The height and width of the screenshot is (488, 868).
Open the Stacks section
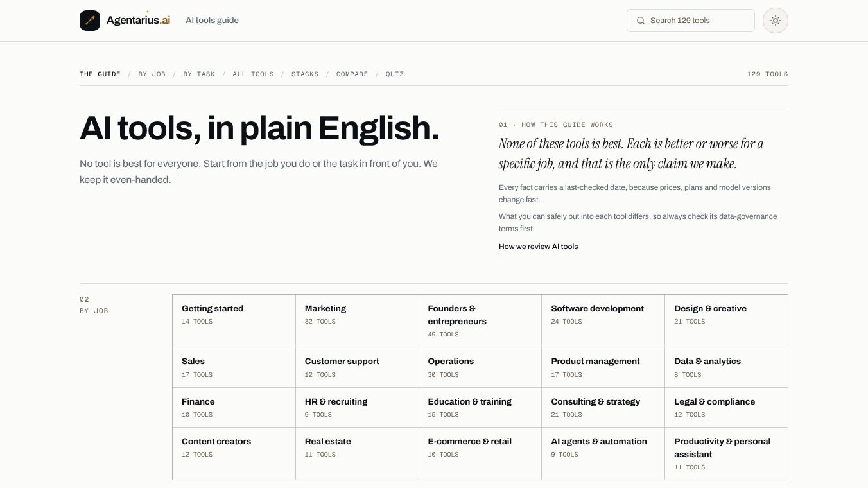(305, 74)
